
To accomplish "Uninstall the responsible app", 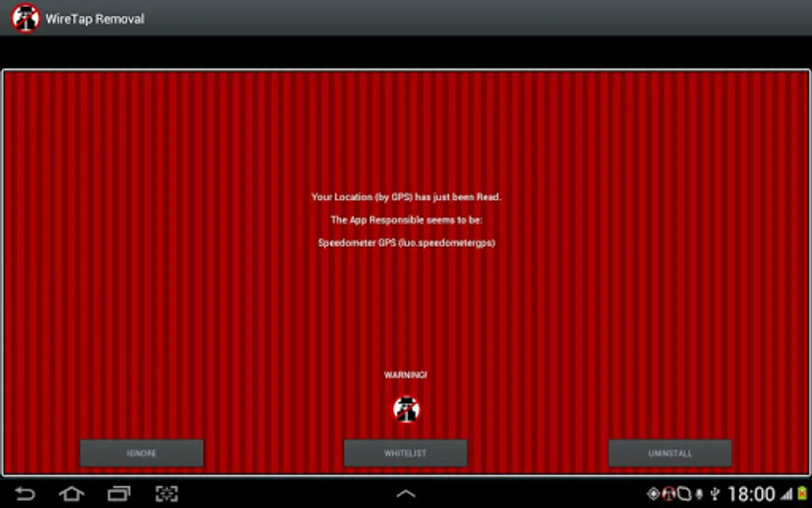I will pyautogui.click(x=670, y=453).
